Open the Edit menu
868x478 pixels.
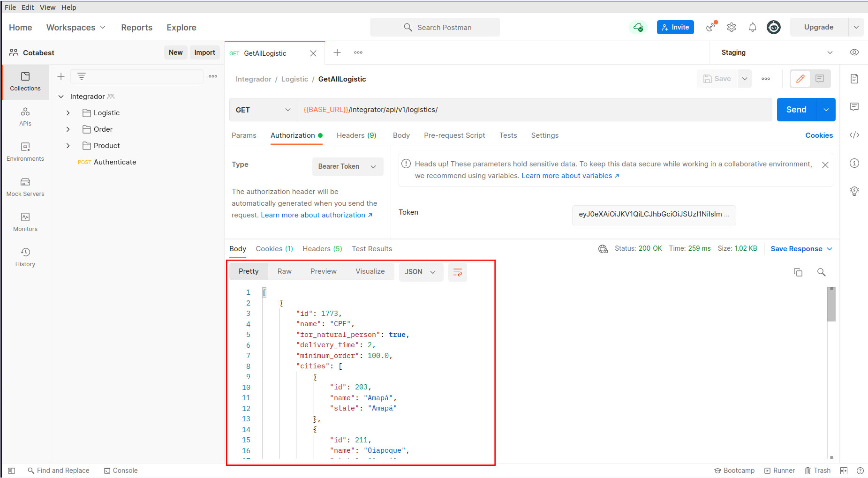coord(28,7)
